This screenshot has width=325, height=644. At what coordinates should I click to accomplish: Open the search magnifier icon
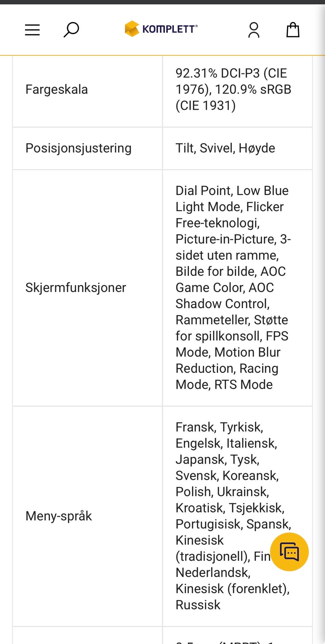click(x=71, y=30)
